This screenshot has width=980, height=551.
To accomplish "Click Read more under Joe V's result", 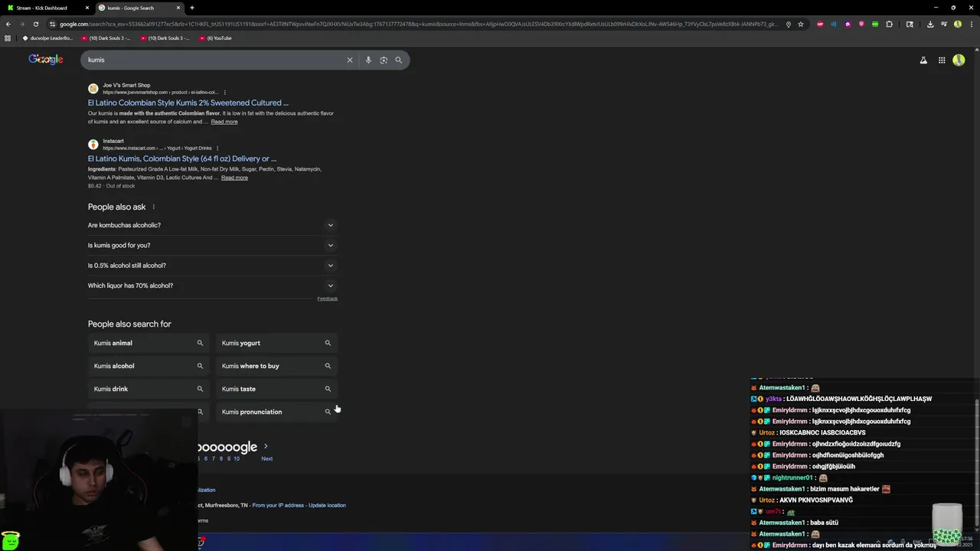I will (x=224, y=122).
